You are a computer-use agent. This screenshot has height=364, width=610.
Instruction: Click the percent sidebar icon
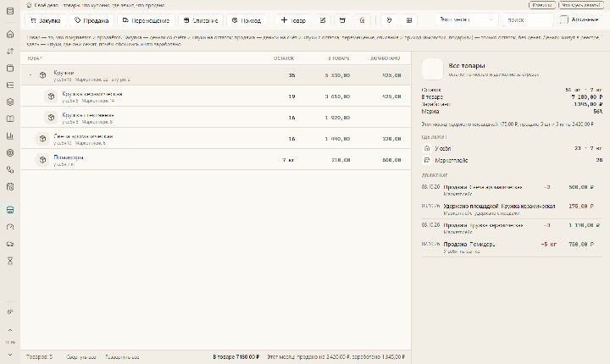(x=10, y=169)
